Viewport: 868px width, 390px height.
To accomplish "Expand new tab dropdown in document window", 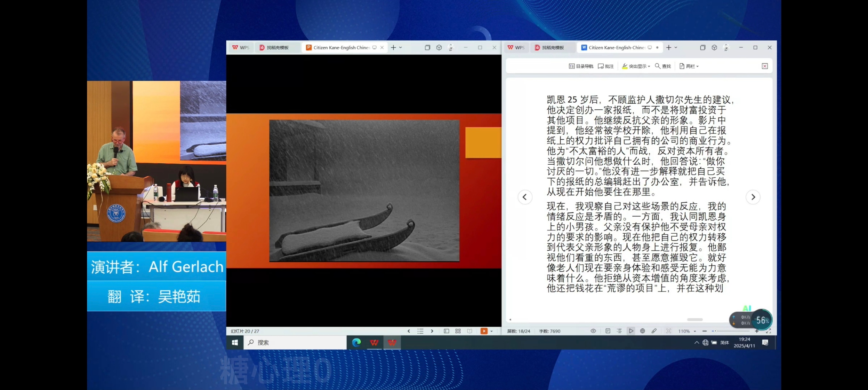I will 676,48.
